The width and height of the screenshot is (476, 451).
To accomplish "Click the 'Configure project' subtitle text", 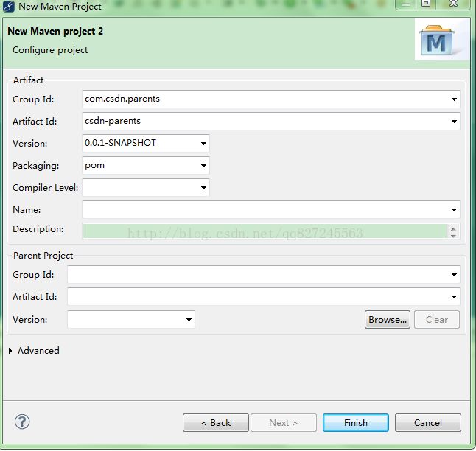I will (x=50, y=50).
